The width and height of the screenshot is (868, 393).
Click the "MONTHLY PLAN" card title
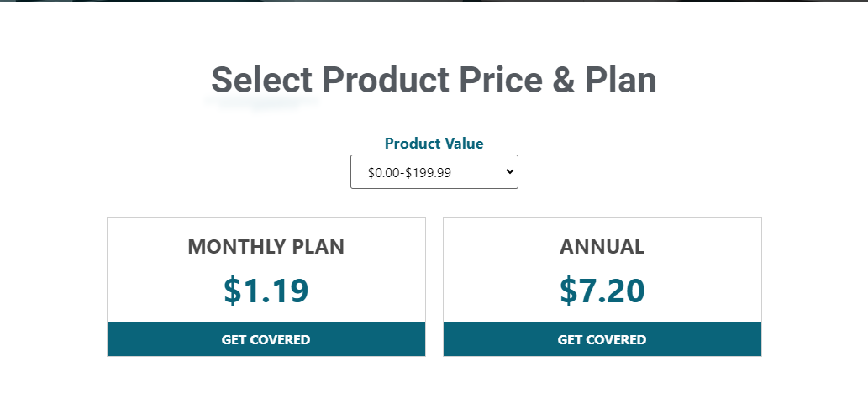click(x=266, y=248)
